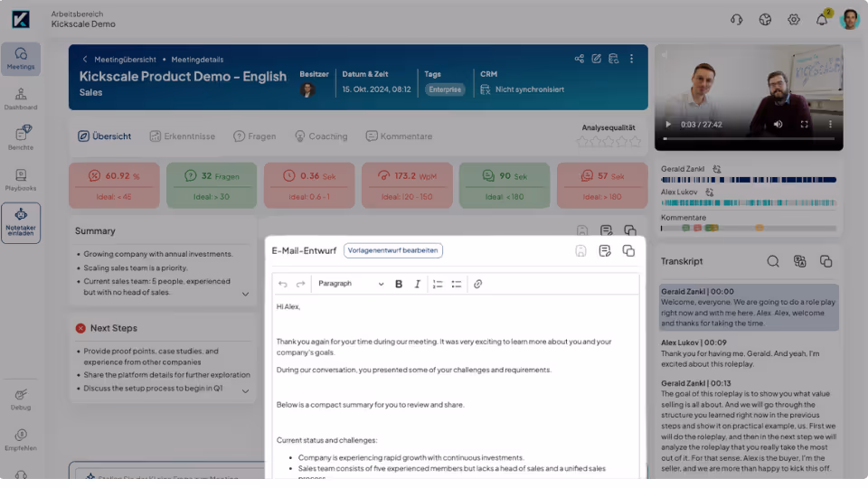The height and width of the screenshot is (488, 868).
Task: Click the Enterprise tag
Action: click(x=445, y=89)
